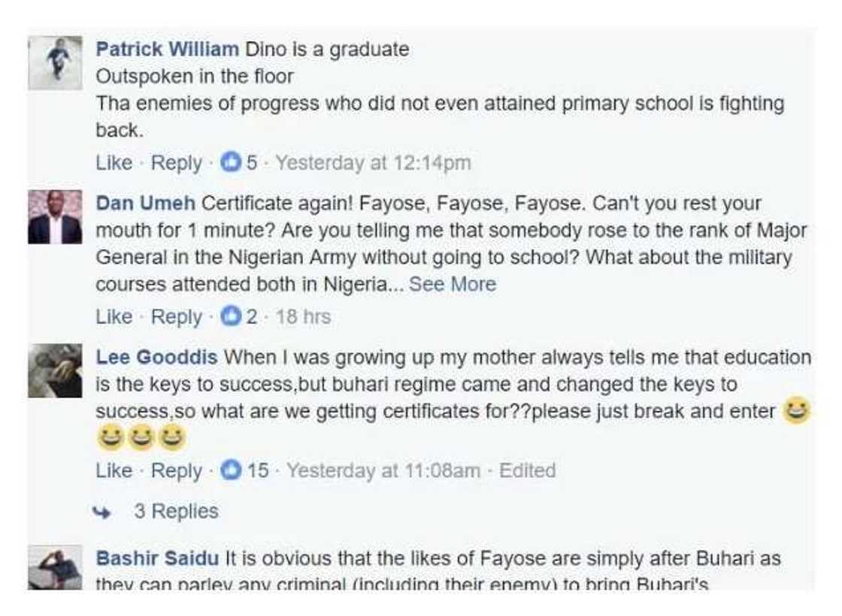Reply to Patrick William's comment
The width and height of the screenshot is (842, 616).
[x=177, y=163]
